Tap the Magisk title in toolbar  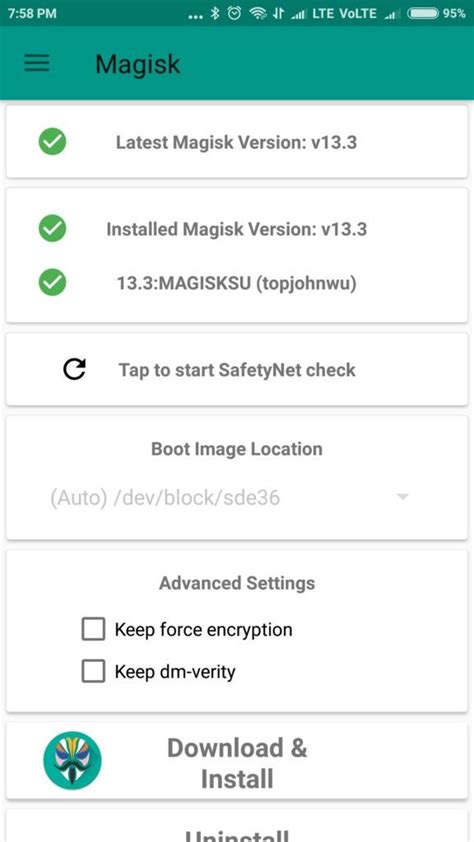[138, 64]
